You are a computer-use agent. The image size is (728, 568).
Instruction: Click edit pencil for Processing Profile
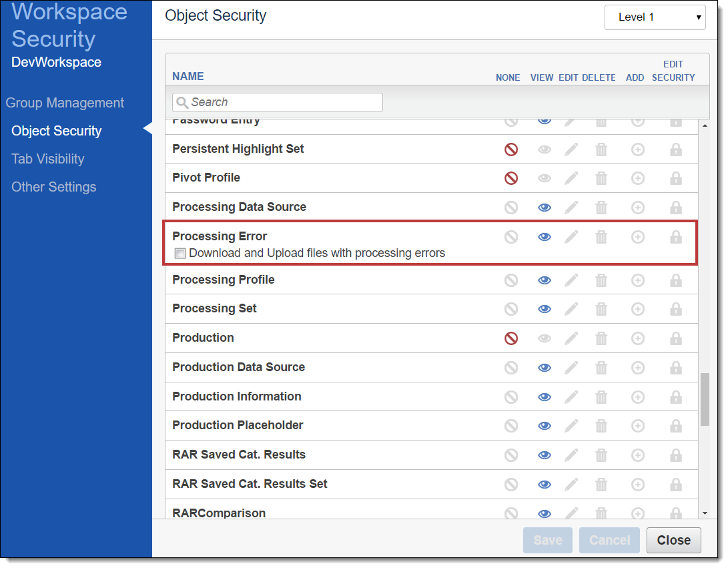click(571, 280)
